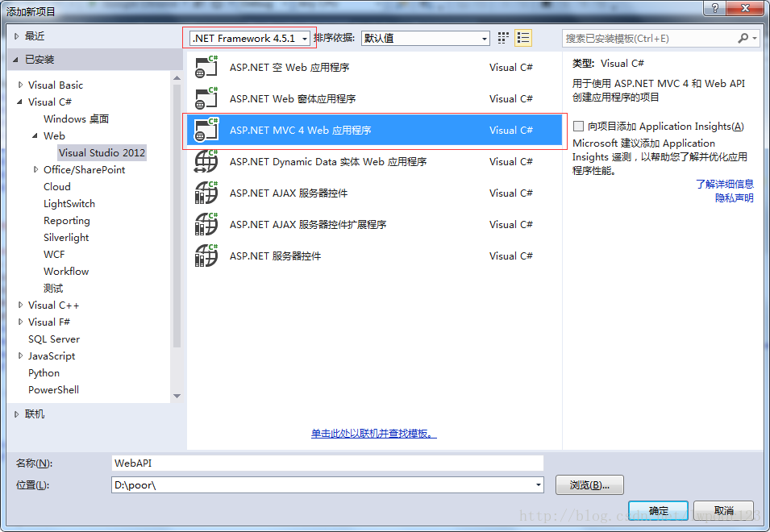
Task: Collapse the 已安装 section
Action: (x=16, y=60)
